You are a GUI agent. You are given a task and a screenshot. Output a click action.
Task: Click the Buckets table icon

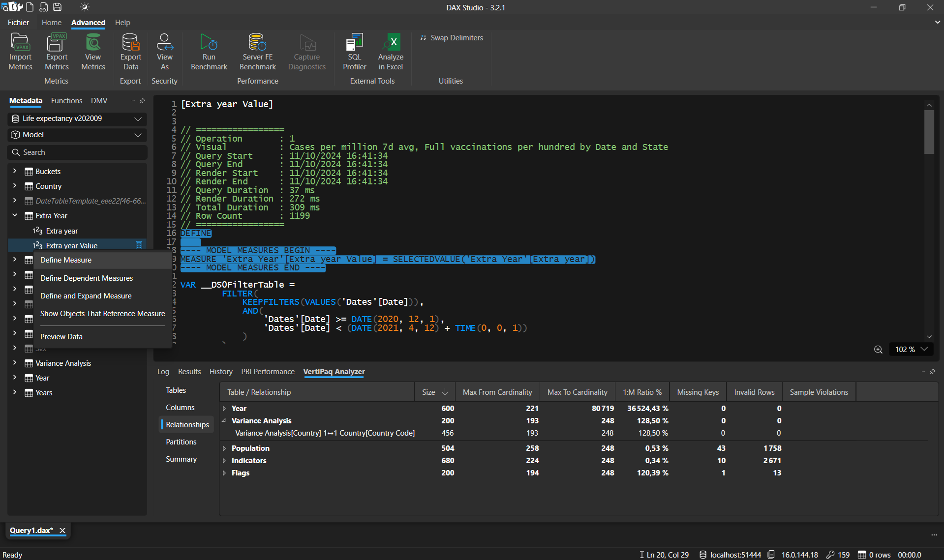coord(29,172)
